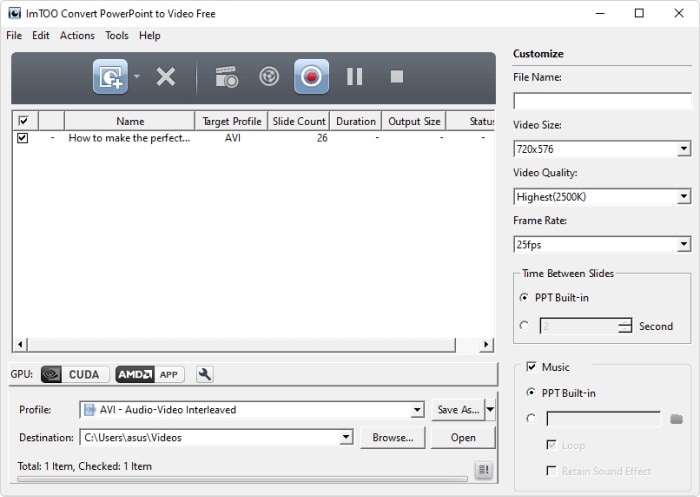Minimize the application window

click(x=600, y=13)
